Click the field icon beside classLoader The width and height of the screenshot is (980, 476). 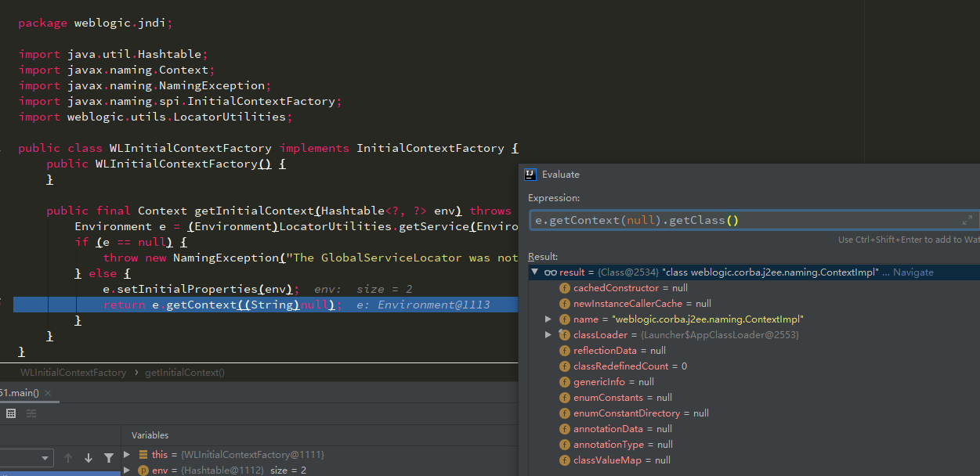tap(565, 335)
